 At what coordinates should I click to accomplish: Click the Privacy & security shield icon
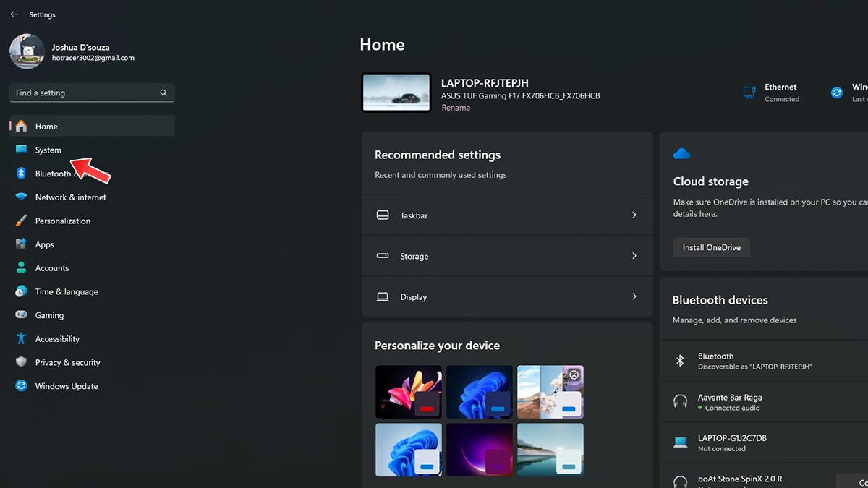pos(21,363)
